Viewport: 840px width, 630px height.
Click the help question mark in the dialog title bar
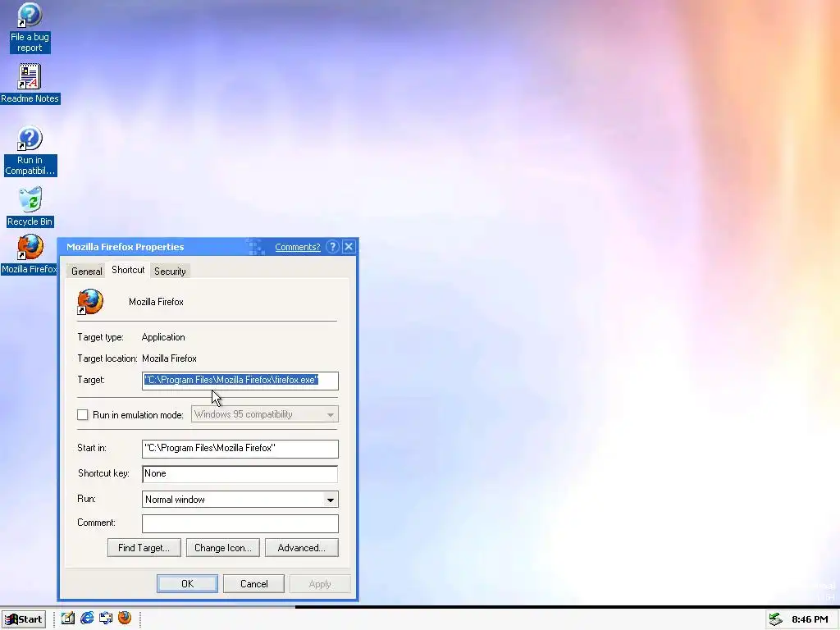332,246
